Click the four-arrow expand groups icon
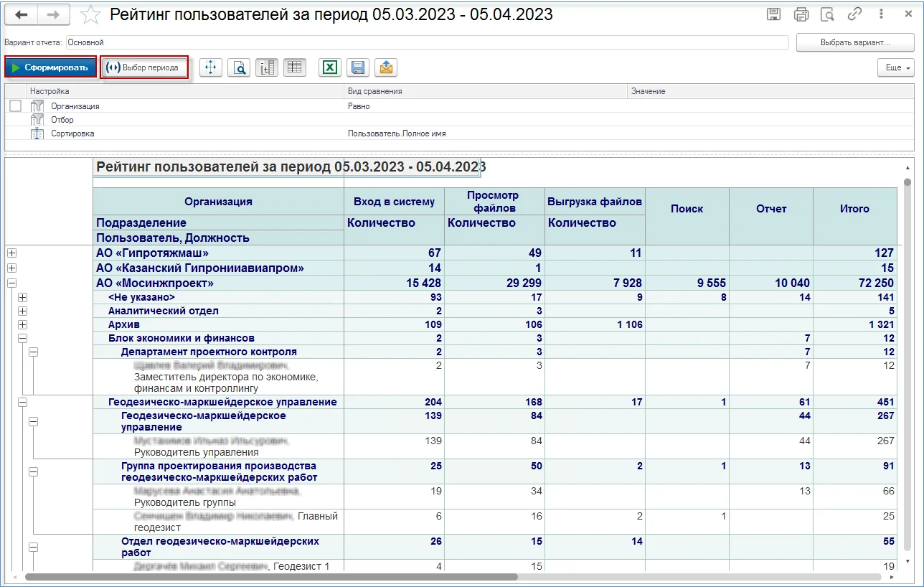924x587 pixels. tap(210, 67)
